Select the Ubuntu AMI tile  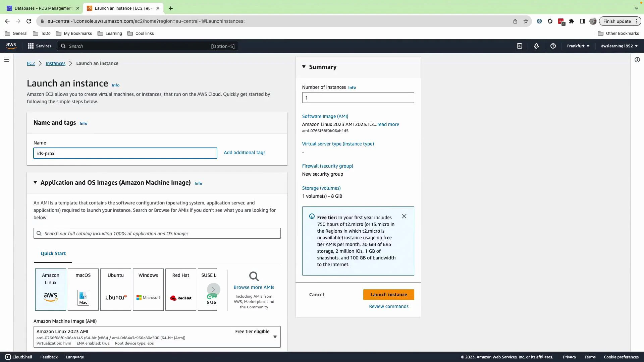[x=116, y=290]
